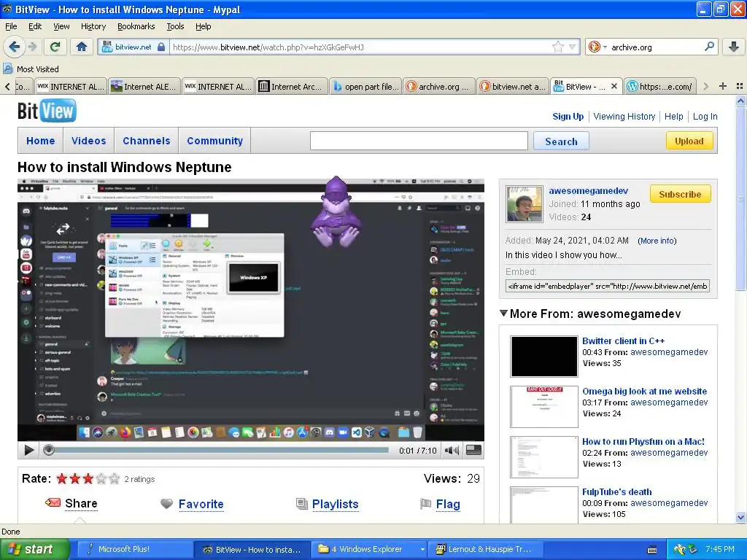Rate the video one star
This screenshot has height=560, width=747.
click(x=62, y=478)
